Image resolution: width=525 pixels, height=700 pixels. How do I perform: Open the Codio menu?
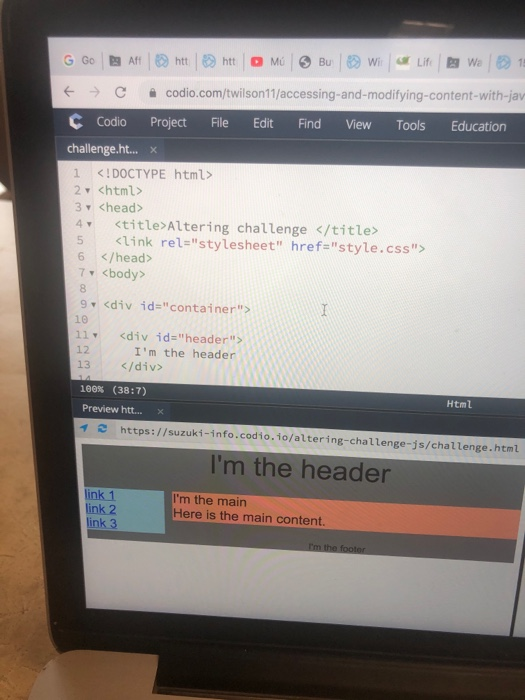tap(111, 121)
